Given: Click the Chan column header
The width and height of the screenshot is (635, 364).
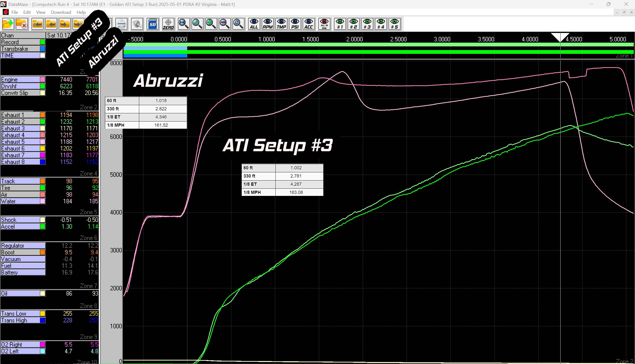Looking at the screenshot, I should coord(23,35).
